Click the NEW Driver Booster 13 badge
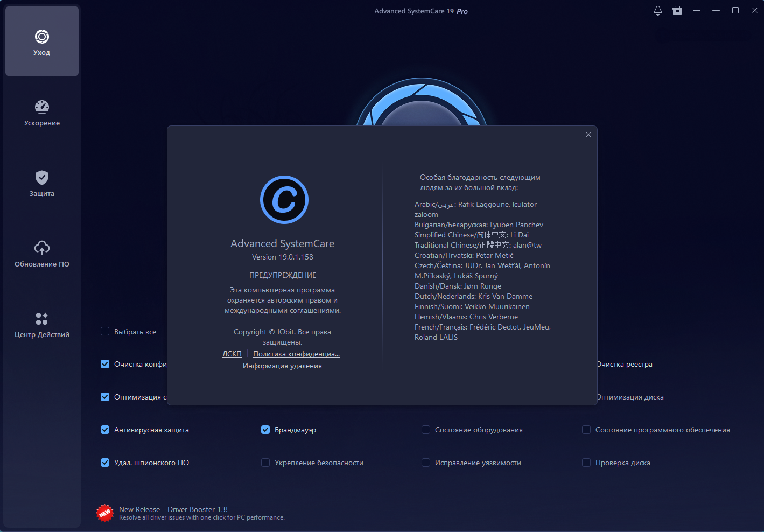764x532 pixels. pyautogui.click(x=104, y=513)
